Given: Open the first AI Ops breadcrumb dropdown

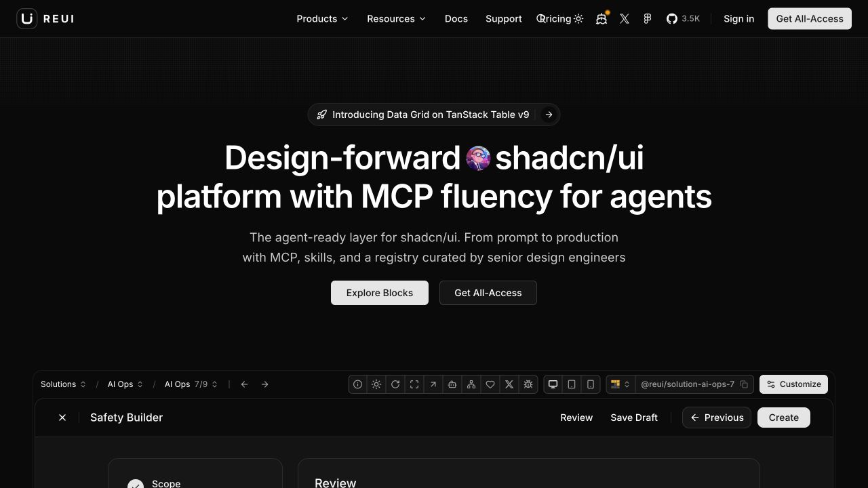Looking at the screenshot, I should (x=125, y=384).
